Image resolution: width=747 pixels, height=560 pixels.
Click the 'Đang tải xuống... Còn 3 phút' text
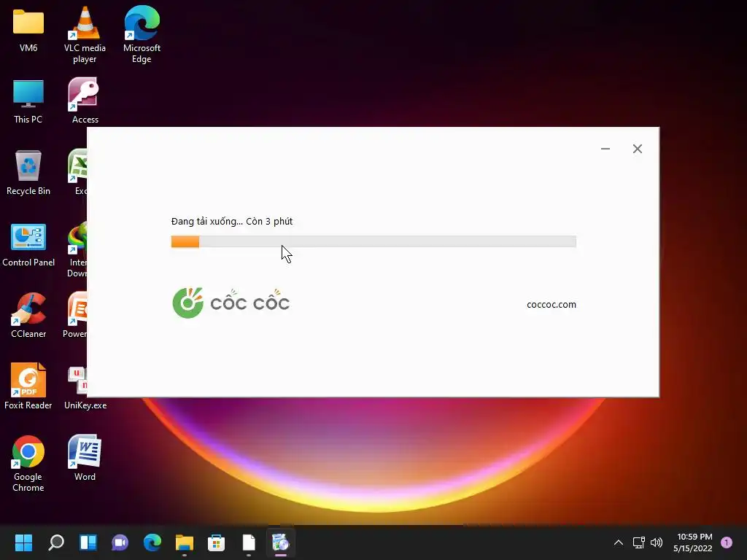tap(232, 222)
